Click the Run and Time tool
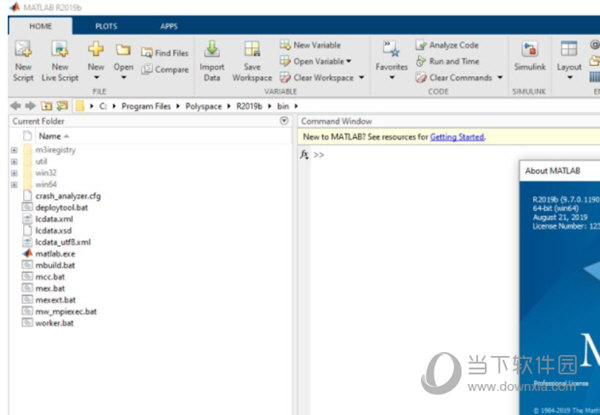 tap(453, 61)
